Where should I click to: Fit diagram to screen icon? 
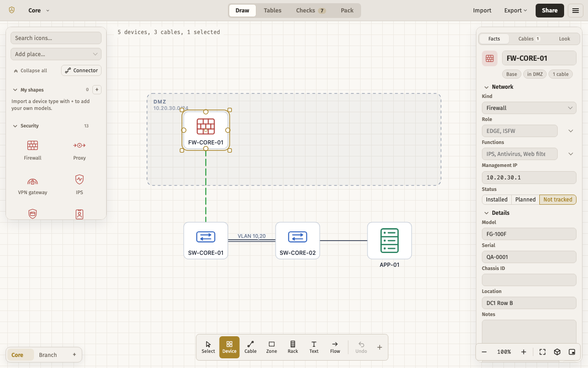pyautogui.click(x=543, y=352)
